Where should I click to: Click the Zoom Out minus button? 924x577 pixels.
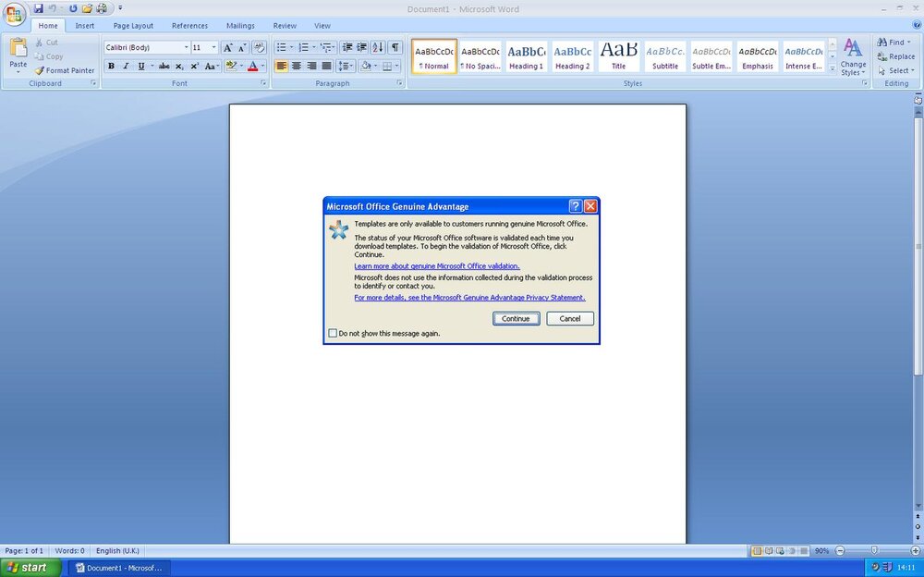pyautogui.click(x=840, y=550)
